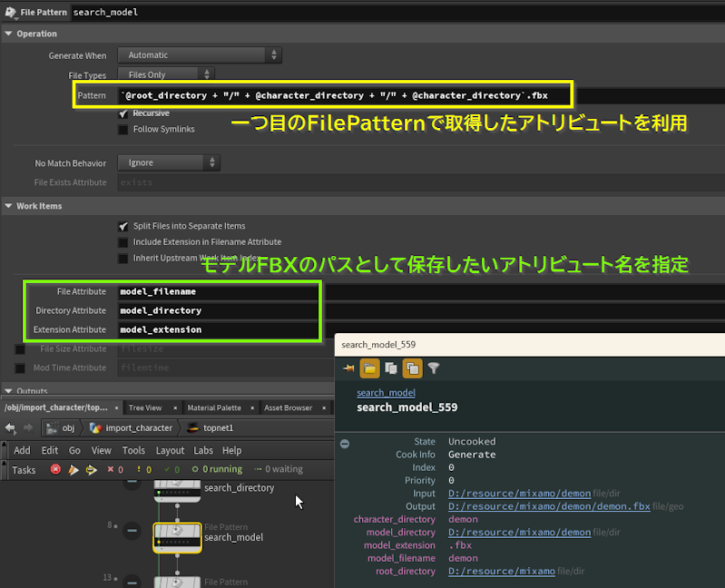Click the warnings count indicator
Viewport: 725px width, 588px height.
[143, 470]
